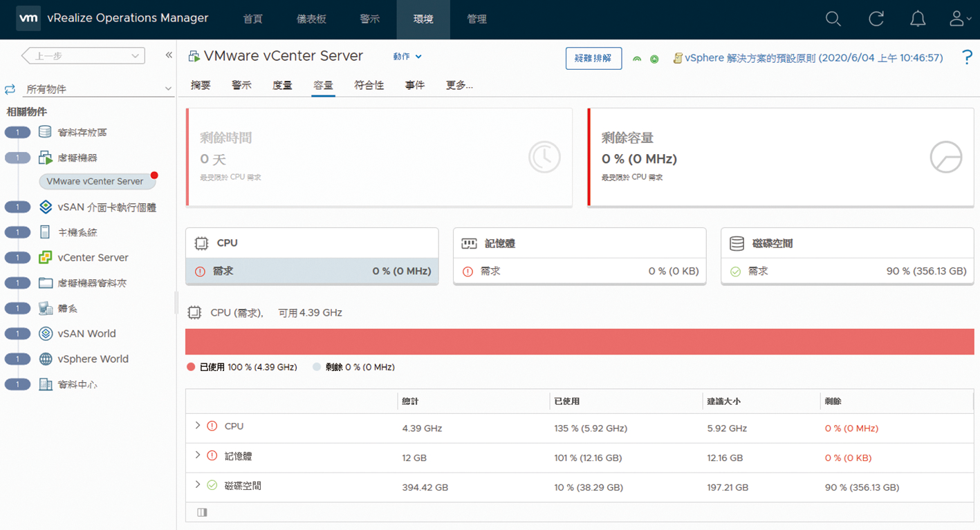Viewport: 980px width, 530px height.
Task: Click the vm logo icon
Action: click(28, 19)
